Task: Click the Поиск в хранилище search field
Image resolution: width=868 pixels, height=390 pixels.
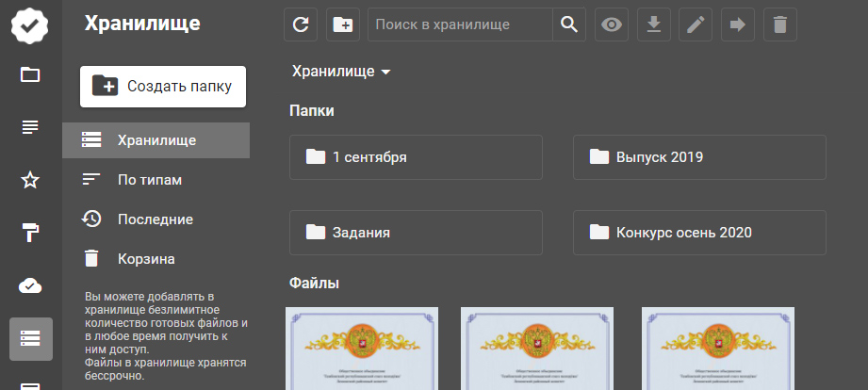Action: [460, 24]
